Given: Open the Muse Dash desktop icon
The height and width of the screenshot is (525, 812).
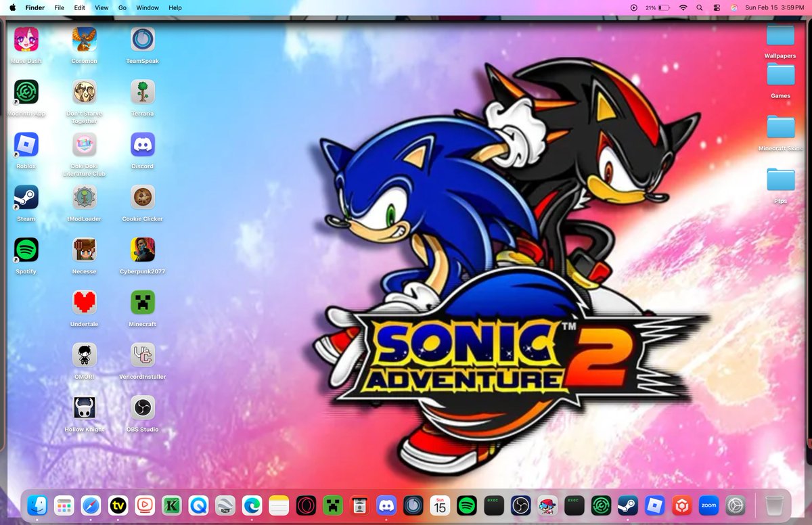Looking at the screenshot, I should (26, 39).
